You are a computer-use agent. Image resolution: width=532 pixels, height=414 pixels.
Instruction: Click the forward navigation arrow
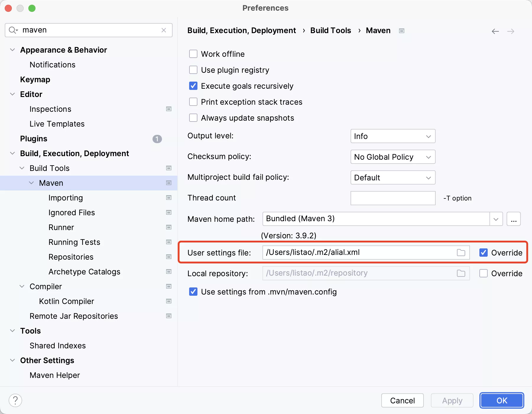point(511,31)
